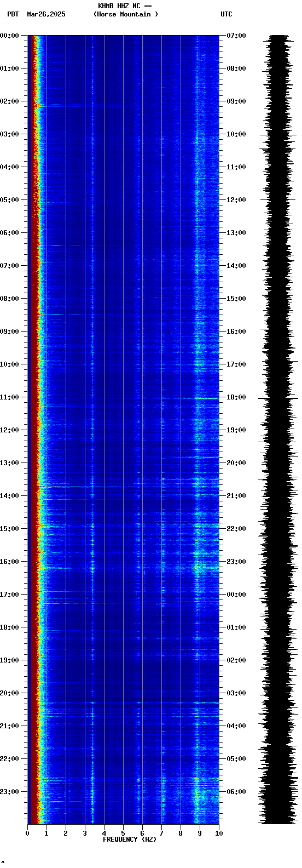This screenshot has height=868, width=302.
Task: Click the PDT time label '02:00'
Action: [10, 101]
